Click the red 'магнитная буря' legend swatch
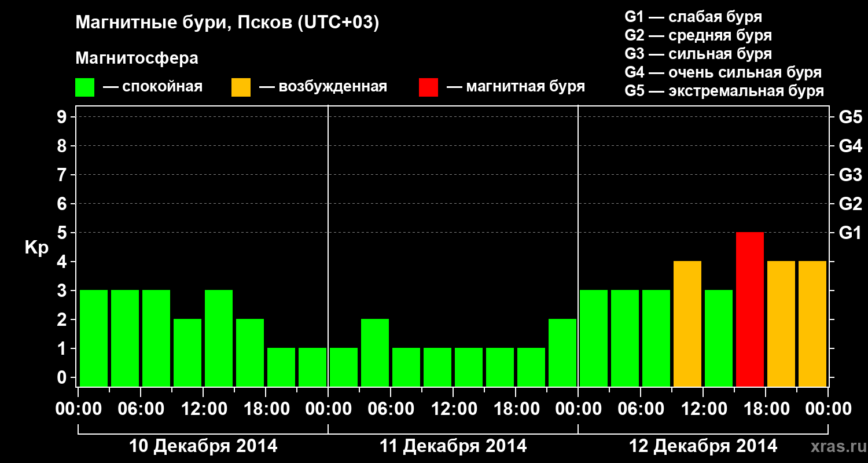This screenshot has height=463, width=868. [429, 87]
